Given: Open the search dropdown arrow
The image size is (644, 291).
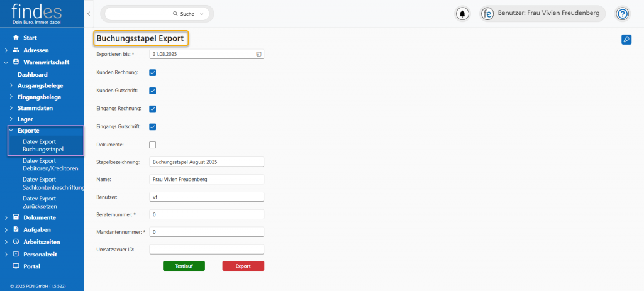Looking at the screenshot, I should tap(201, 14).
